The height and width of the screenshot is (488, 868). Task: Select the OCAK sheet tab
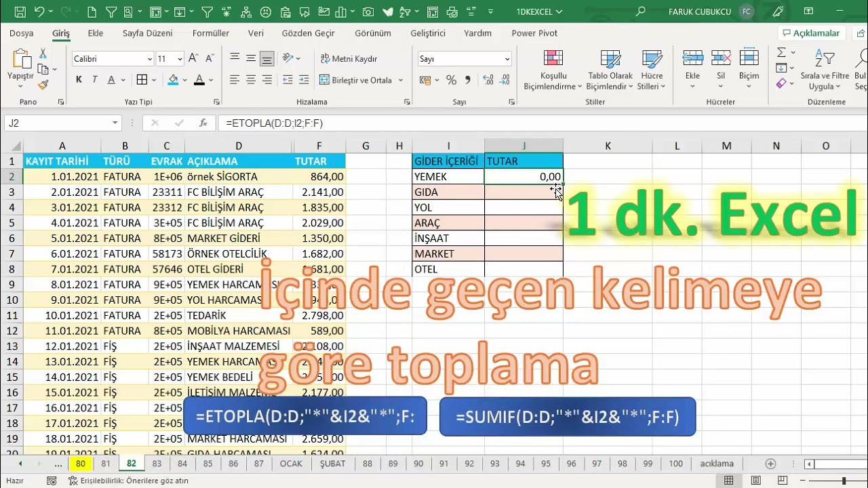click(291, 464)
